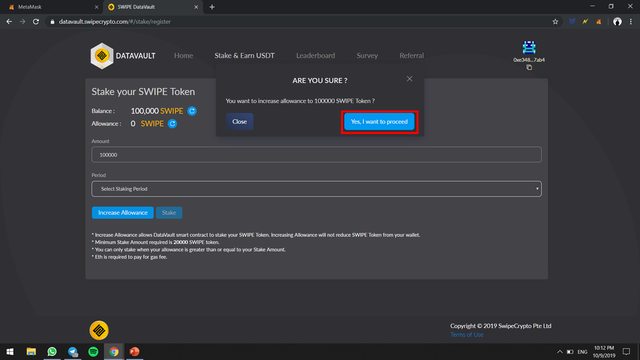Open a new browser tab
This screenshot has height=360, width=640.
tap(212, 7)
